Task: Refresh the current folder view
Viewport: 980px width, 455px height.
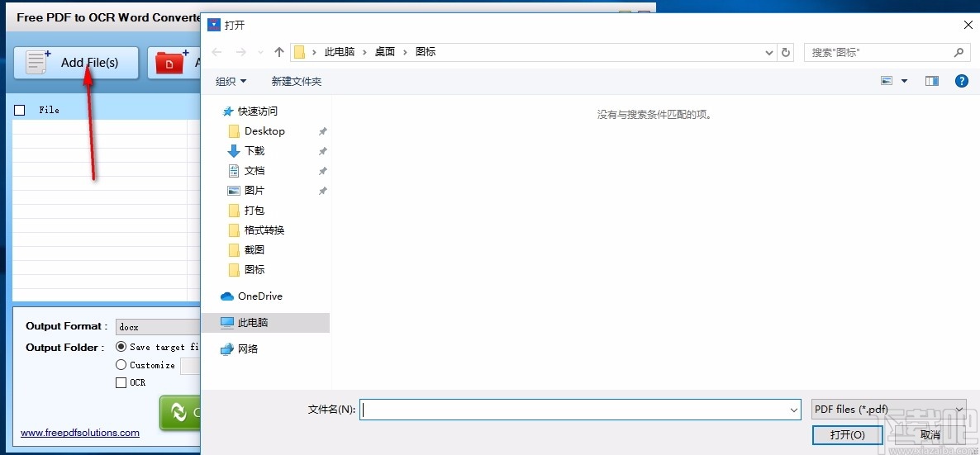Action: coord(786,53)
